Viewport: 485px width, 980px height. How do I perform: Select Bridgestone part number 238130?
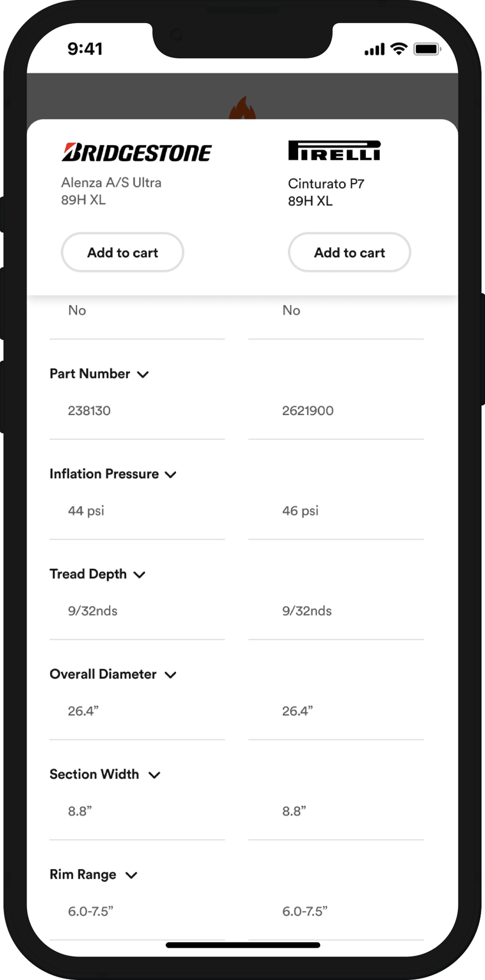tap(89, 410)
